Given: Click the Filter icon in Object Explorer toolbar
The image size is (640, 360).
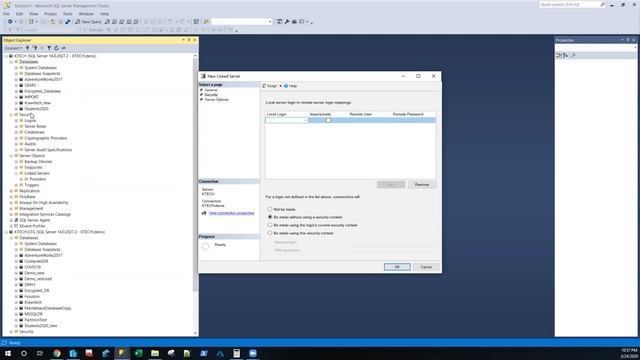Looking at the screenshot, I should tap(49, 48).
